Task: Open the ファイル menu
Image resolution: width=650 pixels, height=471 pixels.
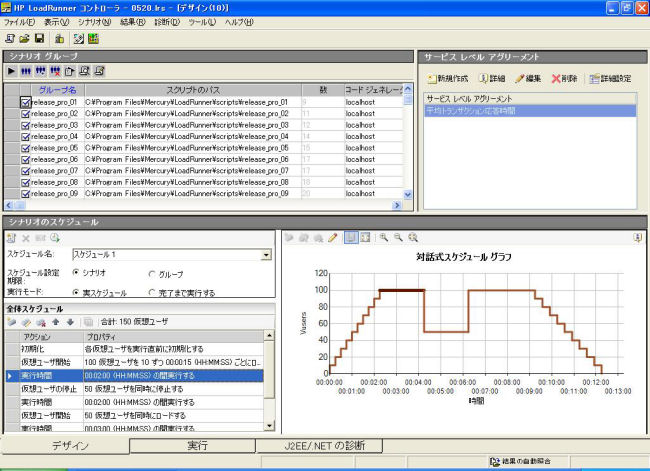Action: (x=19, y=22)
